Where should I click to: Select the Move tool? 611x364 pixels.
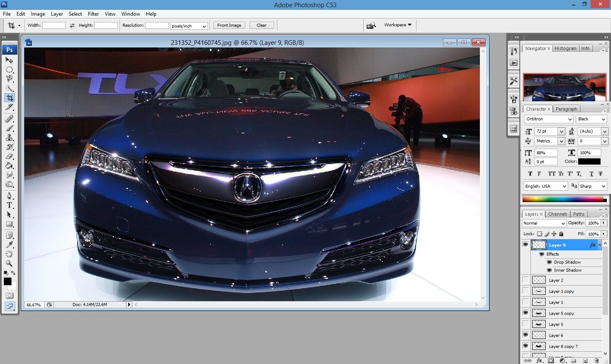point(9,61)
